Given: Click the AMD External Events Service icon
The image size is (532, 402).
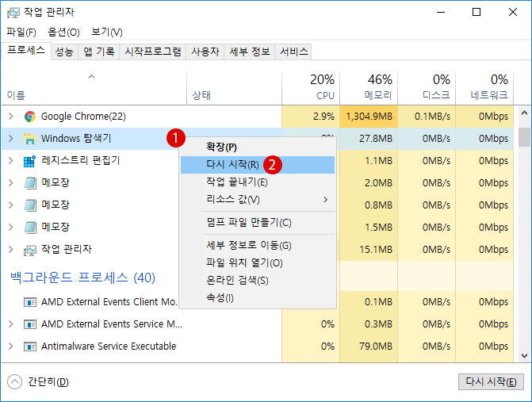Looking at the screenshot, I should 30,324.
